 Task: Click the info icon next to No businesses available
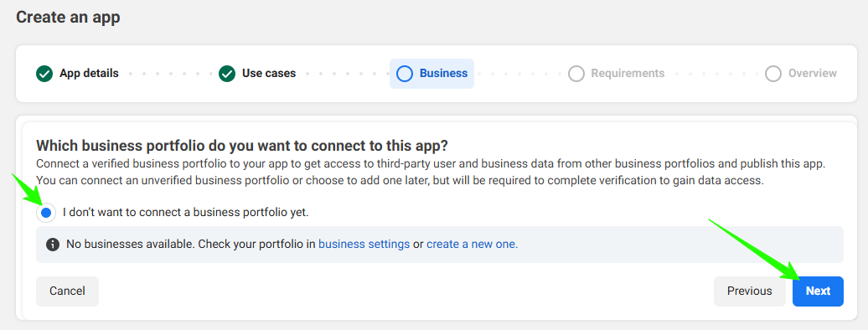tap(53, 245)
